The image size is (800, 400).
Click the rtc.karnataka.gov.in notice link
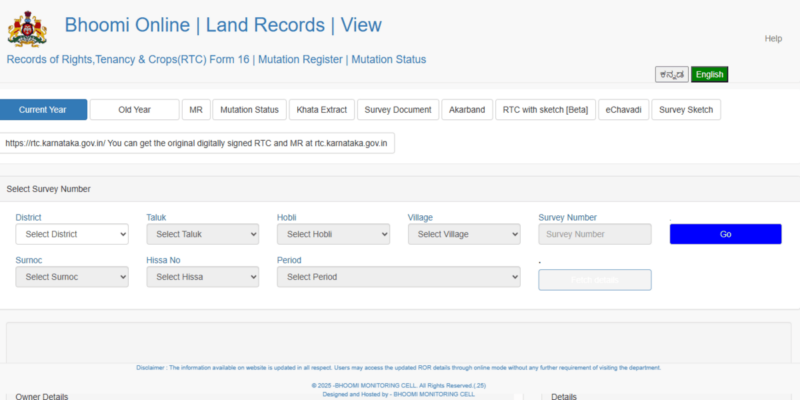196,143
